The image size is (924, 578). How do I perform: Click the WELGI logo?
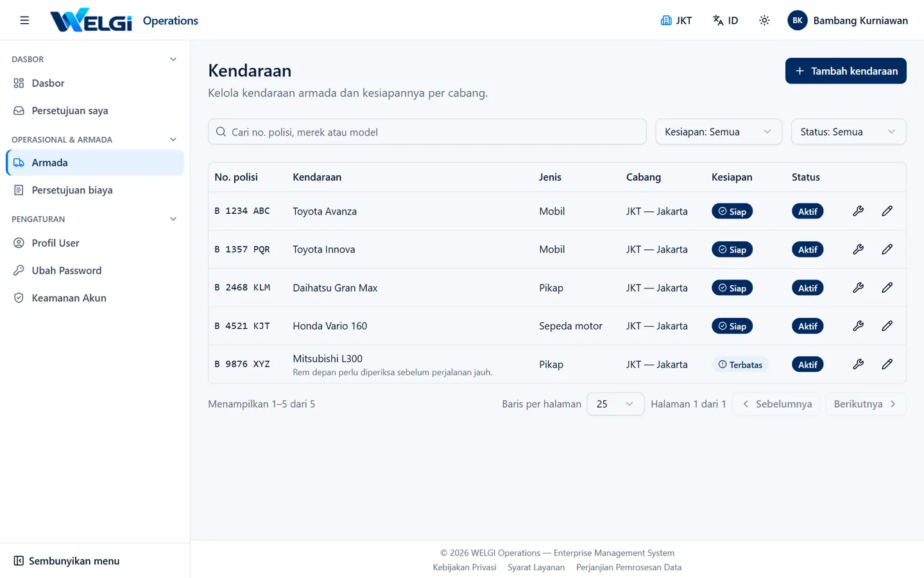91,21
